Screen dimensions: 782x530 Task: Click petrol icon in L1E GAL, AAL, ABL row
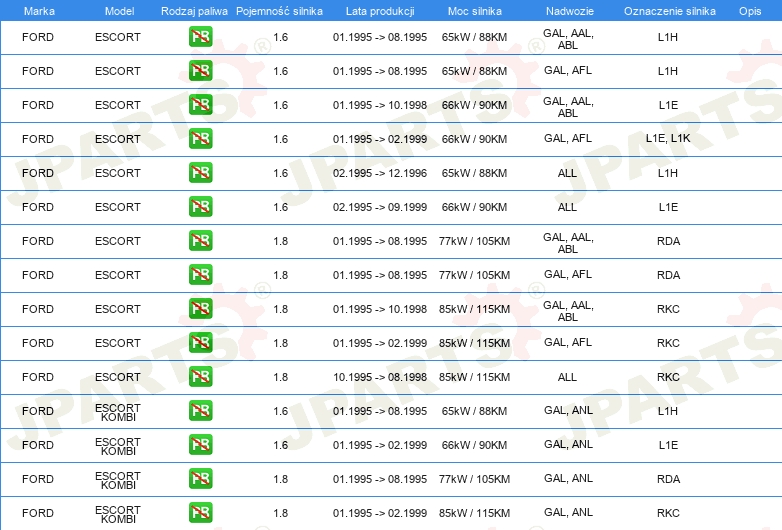click(200, 104)
